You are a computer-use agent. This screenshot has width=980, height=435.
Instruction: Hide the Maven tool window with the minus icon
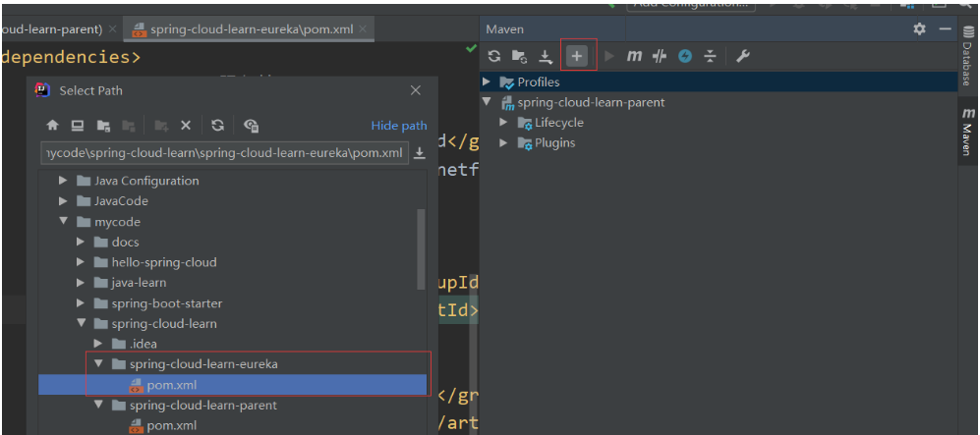[x=945, y=28]
